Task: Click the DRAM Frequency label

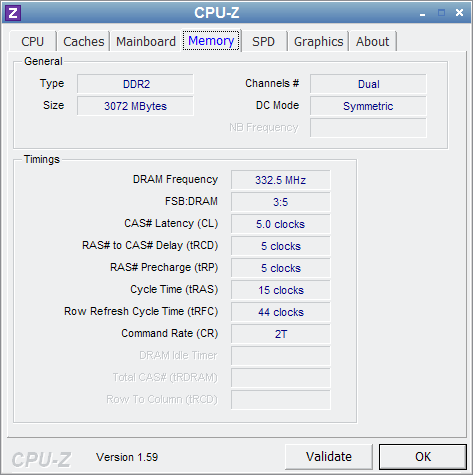Action: click(x=175, y=179)
